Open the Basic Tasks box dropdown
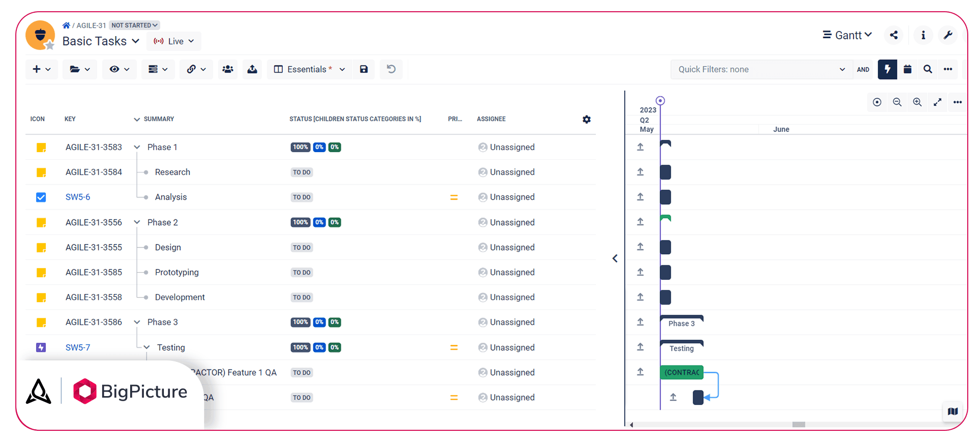The height and width of the screenshot is (440, 980). coord(101,41)
